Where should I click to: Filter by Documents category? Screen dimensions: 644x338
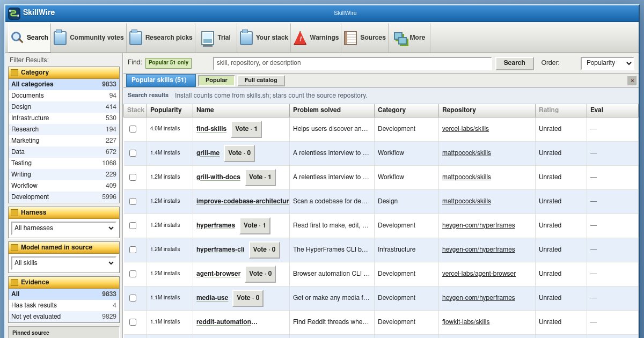pos(64,95)
